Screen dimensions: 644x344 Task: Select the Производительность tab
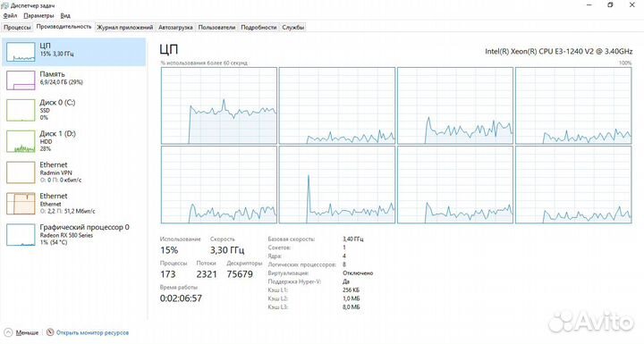click(64, 27)
